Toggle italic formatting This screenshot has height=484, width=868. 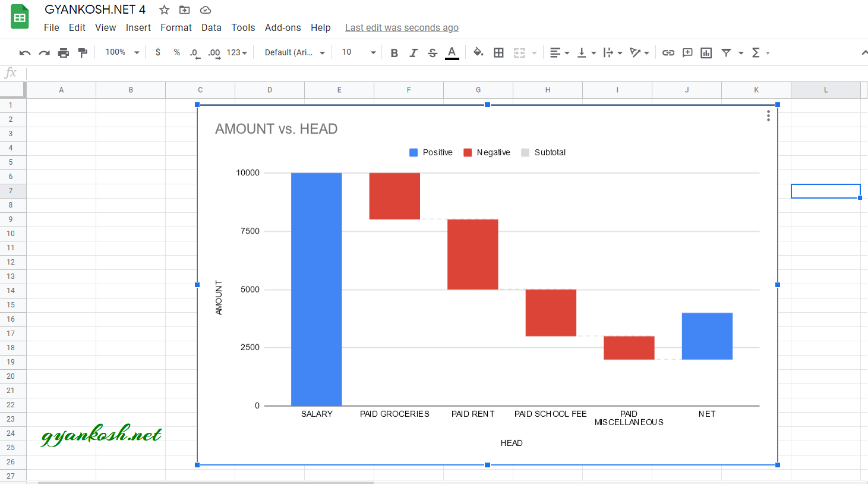click(x=414, y=53)
